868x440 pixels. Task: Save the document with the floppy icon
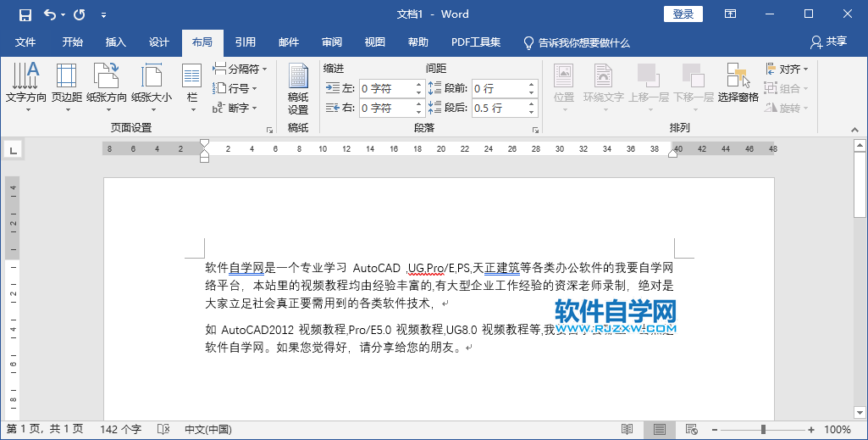25,15
